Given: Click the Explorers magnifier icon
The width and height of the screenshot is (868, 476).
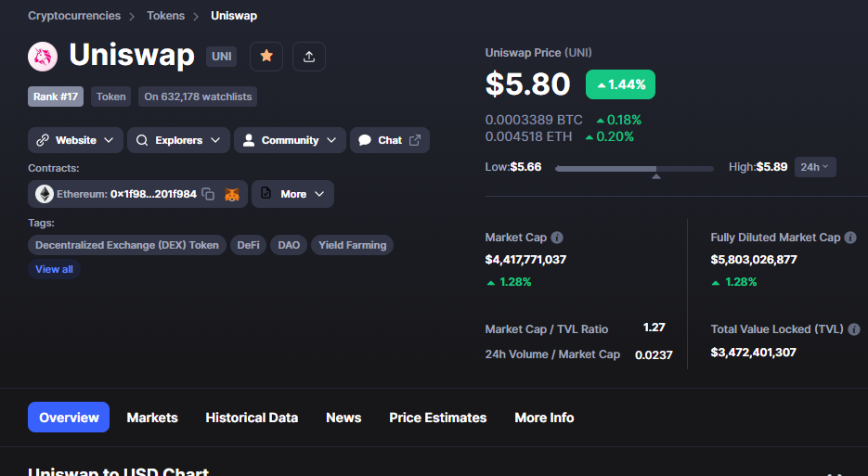Looking at the screenshot, I should [x=142, y=140].
